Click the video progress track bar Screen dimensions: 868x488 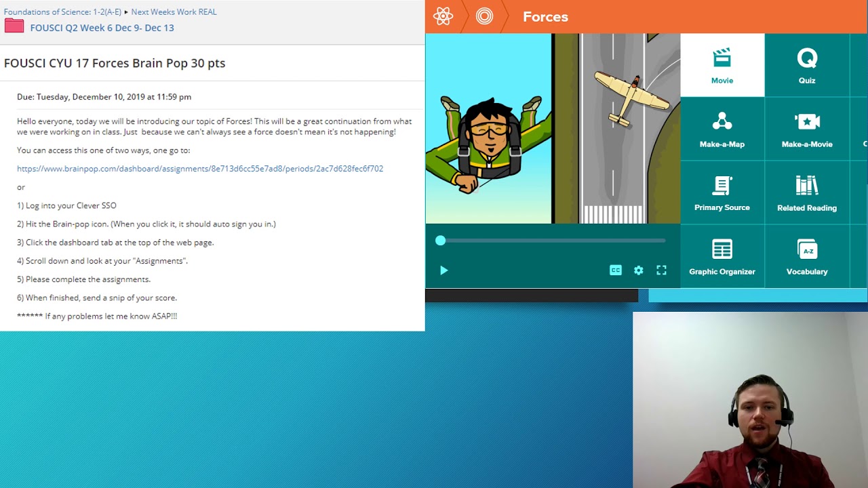pos(553,241)
